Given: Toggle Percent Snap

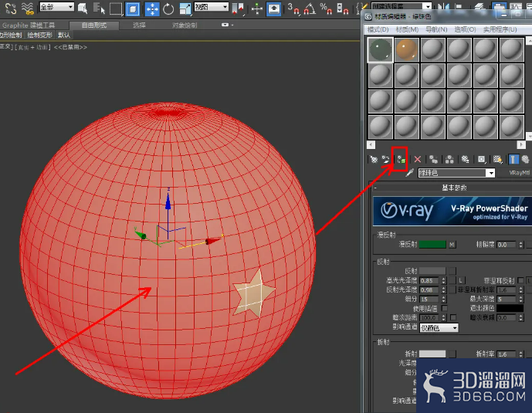Looking at the screenshot, I should pyautogui.click(x=326, y=8).
